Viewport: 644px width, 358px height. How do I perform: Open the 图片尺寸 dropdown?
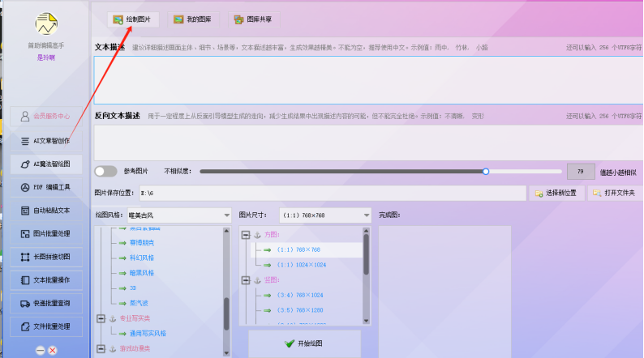tap(325, 215)
